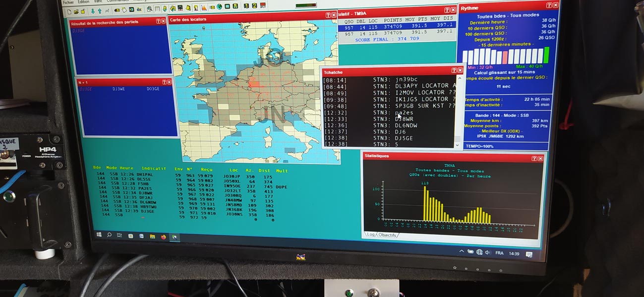Open the Windows notification center
The image size is (644, 297).
529,254
